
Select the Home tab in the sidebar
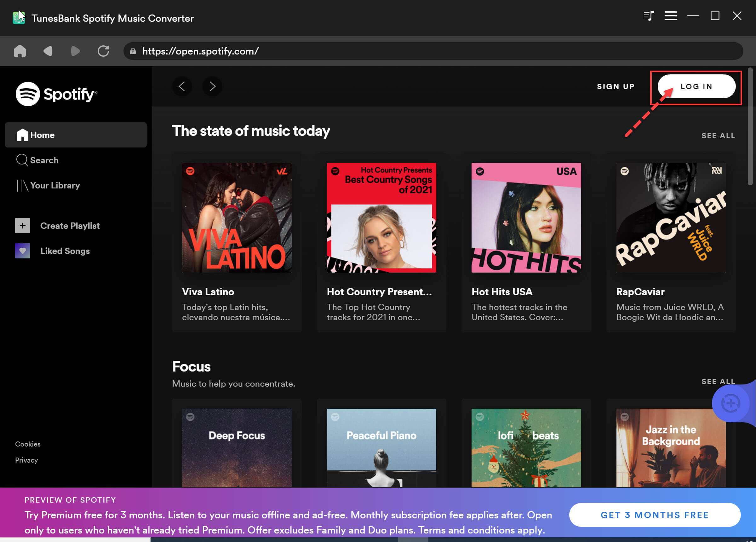pyautogui.click(x=42, y=135)
